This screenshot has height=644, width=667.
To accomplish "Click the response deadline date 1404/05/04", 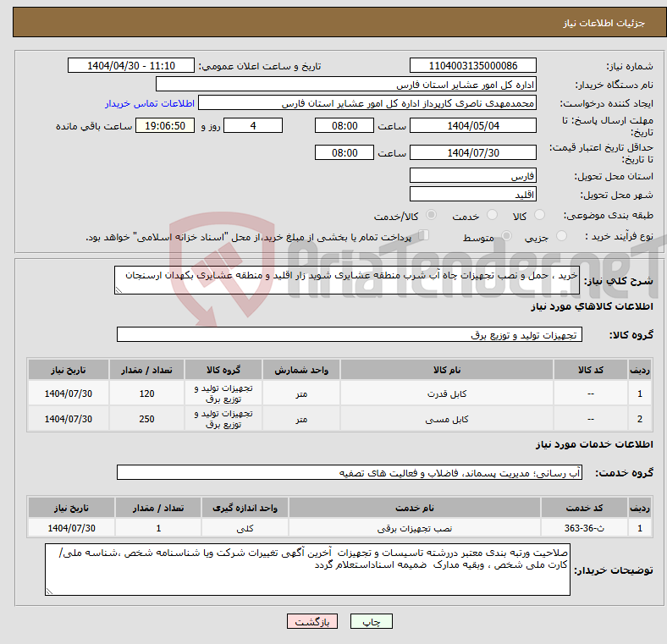I will (x=472, y=125).
